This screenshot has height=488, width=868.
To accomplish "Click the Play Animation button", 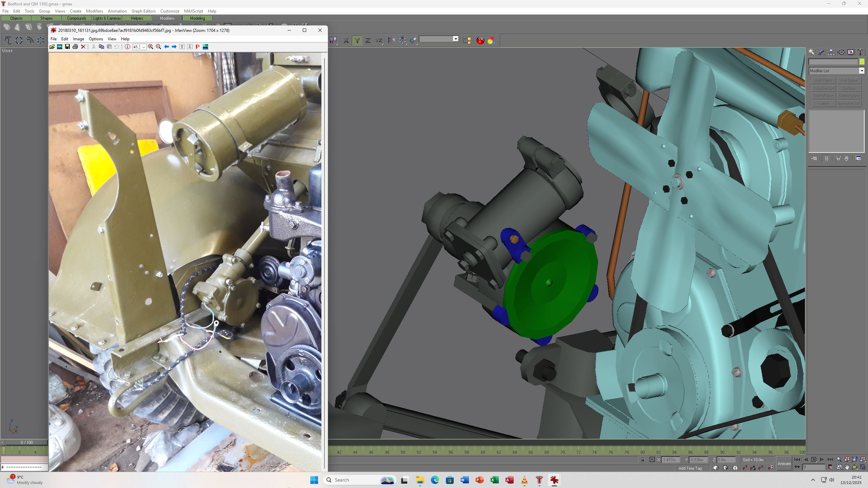I will tap(814, 460).
